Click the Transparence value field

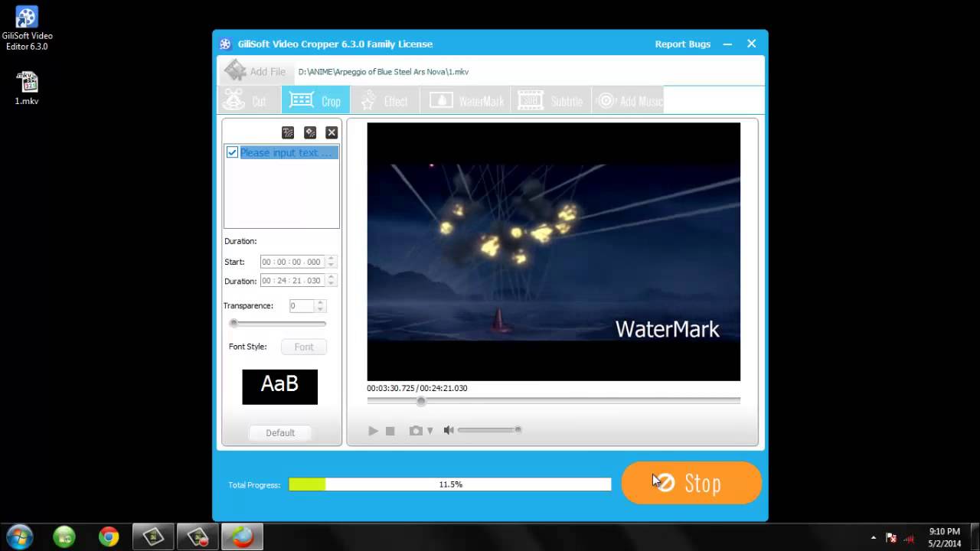pos(302,305)
